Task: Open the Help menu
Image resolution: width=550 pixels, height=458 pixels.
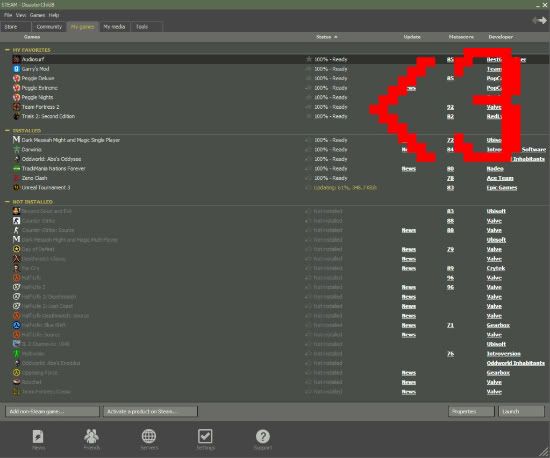Action: (54, 15)
